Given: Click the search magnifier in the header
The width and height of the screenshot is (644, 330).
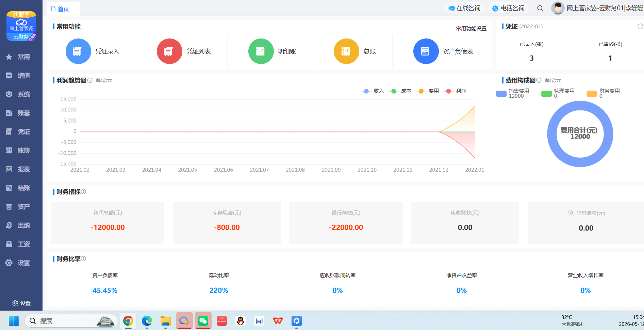Looking at the screenshot, I should pos(540,8).
